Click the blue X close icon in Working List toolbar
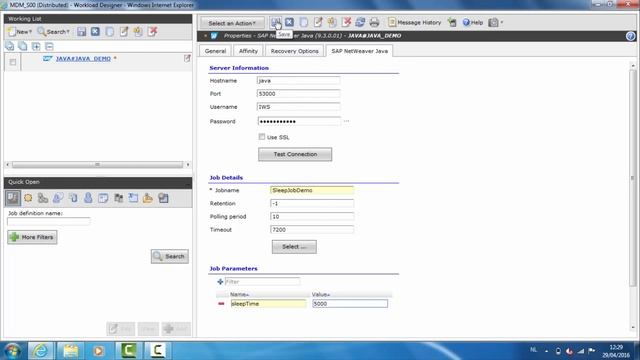The width and height of the screenshot is (640, 360). pos(95,31)
